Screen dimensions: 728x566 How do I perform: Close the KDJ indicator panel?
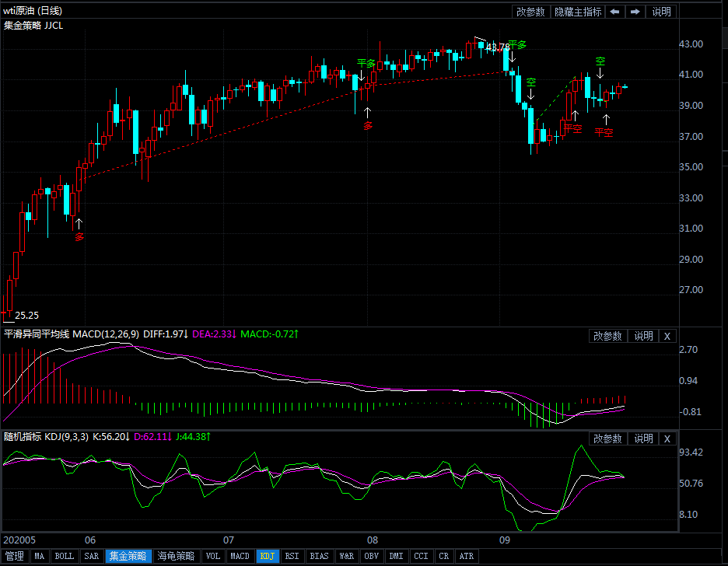tap(667, 438)
